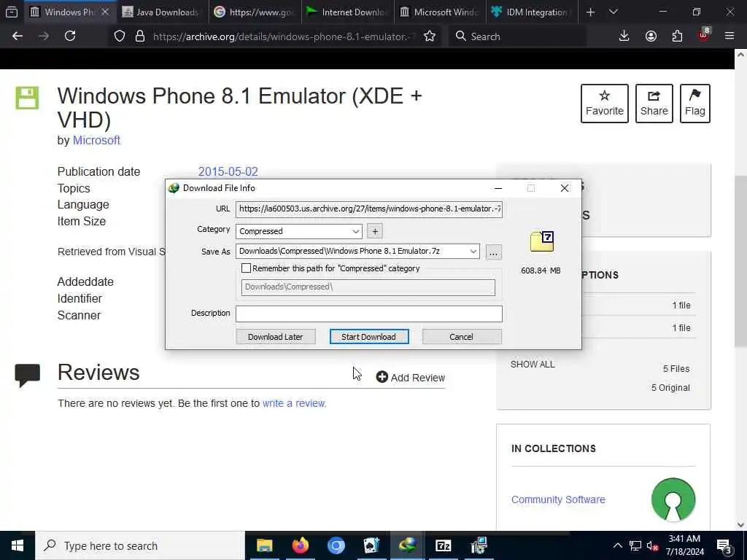
Task: Open Firefox View icon
Action: coord(12,12)
